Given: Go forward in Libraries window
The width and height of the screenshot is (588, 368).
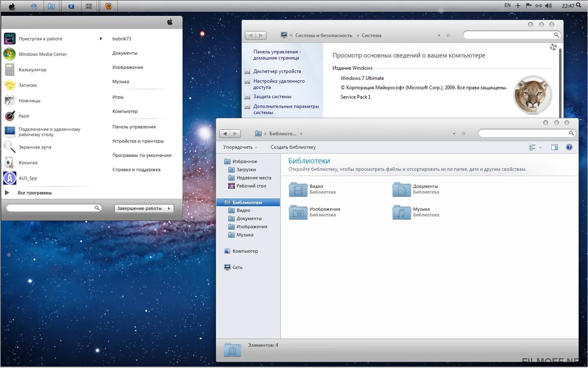Looking at the screenshot, I should pyautogui.click(x=236, y=134).
